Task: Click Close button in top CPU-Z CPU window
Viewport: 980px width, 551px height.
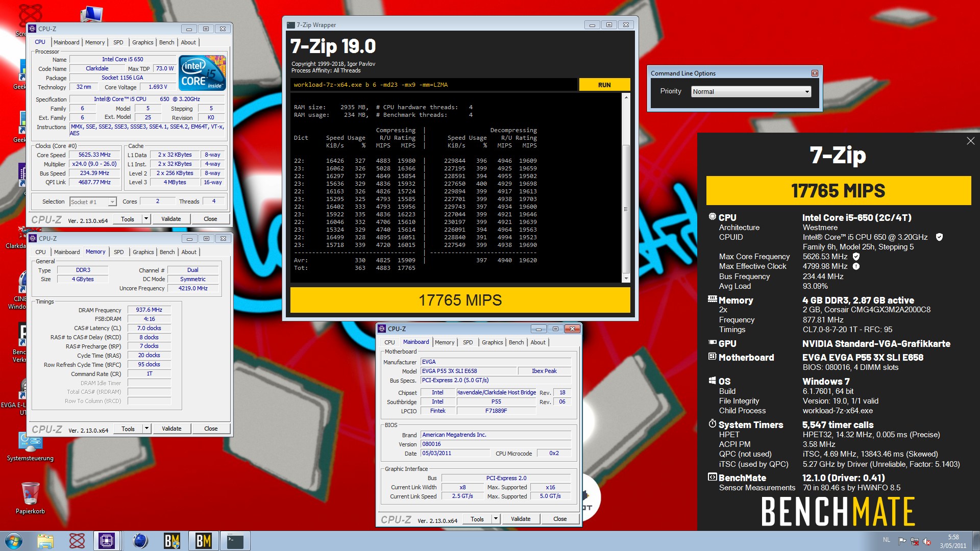Action: pos(210,219)
